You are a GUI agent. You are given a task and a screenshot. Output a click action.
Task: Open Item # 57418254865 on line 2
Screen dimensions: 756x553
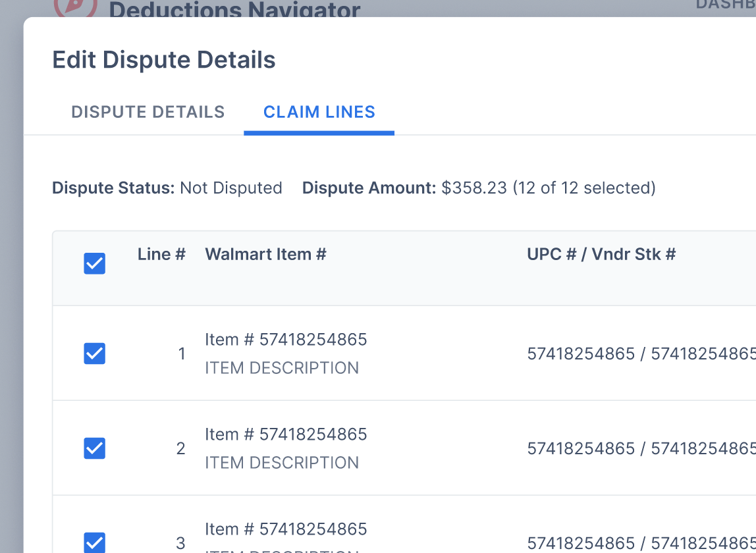[286, 434]
